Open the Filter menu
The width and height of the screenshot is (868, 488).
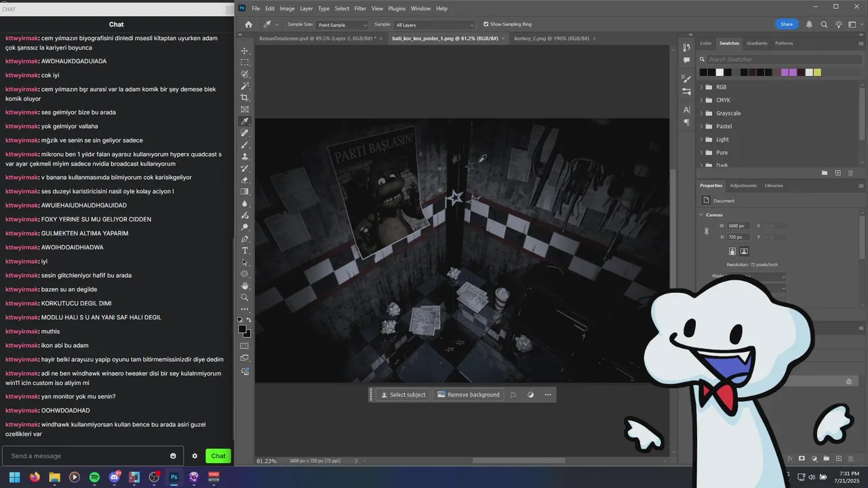tap(360, 9)
